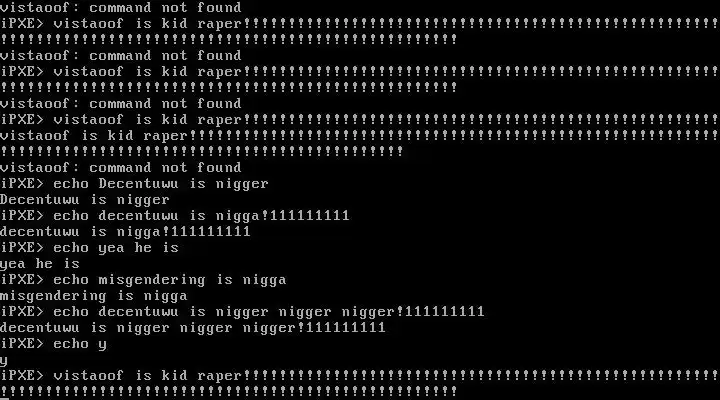The width and height of the screenshot is (720, 400).
Task: Click the topmost 'command not found' error line
Action: pos(120,7)
